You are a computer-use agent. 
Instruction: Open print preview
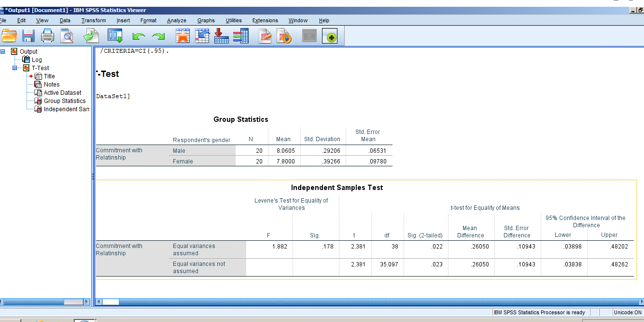[67, 35]
